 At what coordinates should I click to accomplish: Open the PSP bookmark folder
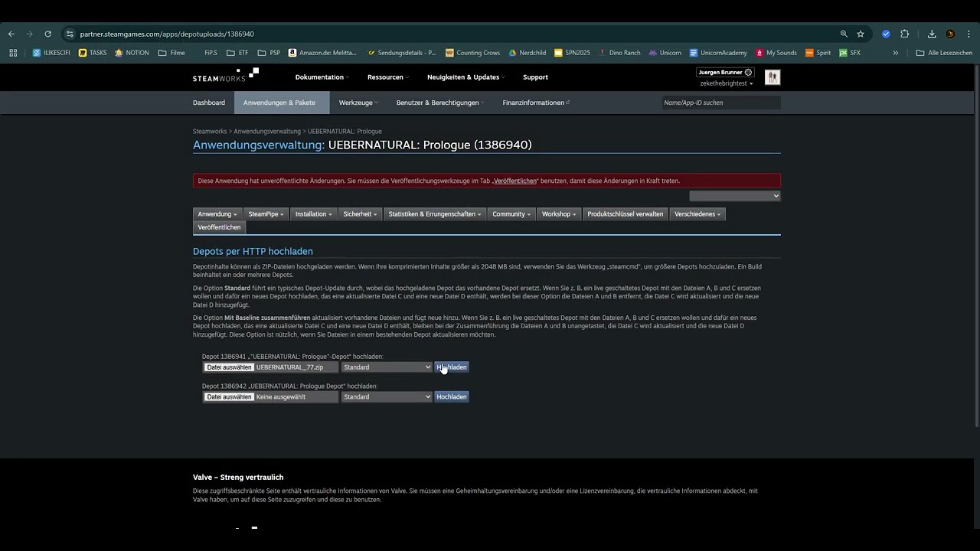269,53
